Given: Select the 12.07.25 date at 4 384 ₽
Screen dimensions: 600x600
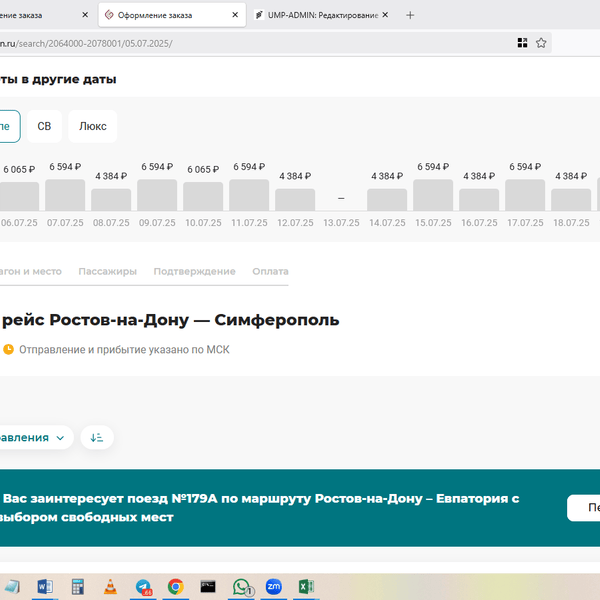Looking at the screenshot, I should pyautogui.click(x=295, y=198).
